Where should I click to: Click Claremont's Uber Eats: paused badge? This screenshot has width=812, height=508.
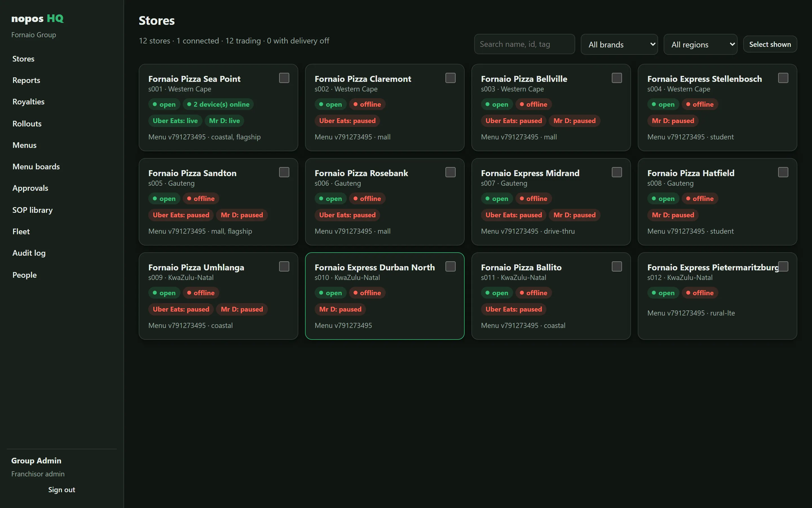[347, 121]
